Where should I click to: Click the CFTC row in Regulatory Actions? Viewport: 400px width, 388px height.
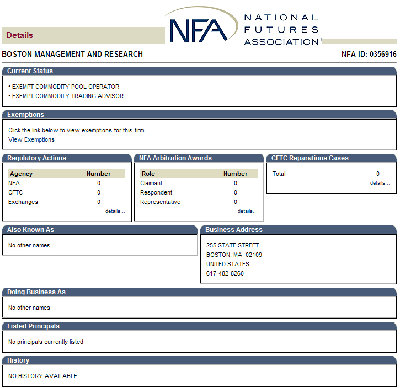click(66, 192)
